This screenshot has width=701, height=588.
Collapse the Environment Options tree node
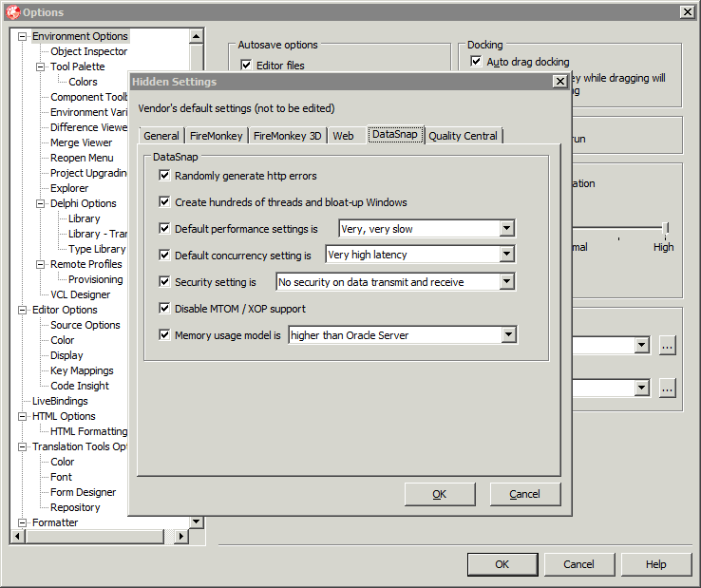click(x=22, y=36)
